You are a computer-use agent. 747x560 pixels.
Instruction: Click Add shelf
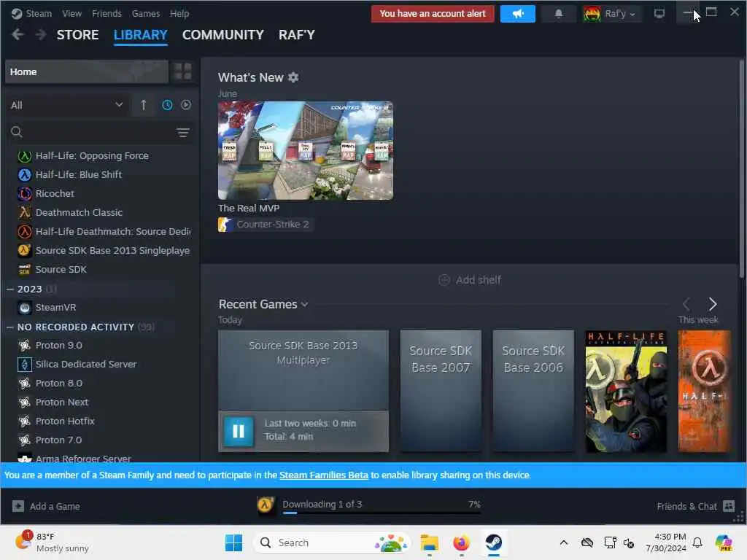tap(470, 280)
